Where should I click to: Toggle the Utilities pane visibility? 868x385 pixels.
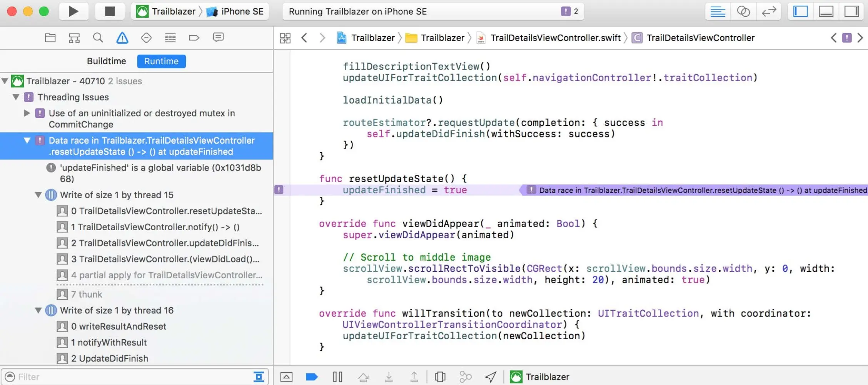[851, 12]
